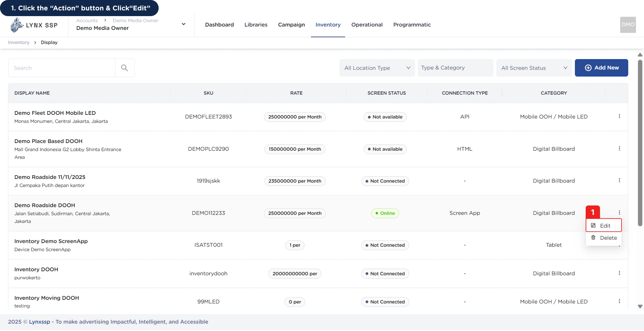Click the Inventory DOOH display name
Screen dimensions: 644x331
(36, 270)
